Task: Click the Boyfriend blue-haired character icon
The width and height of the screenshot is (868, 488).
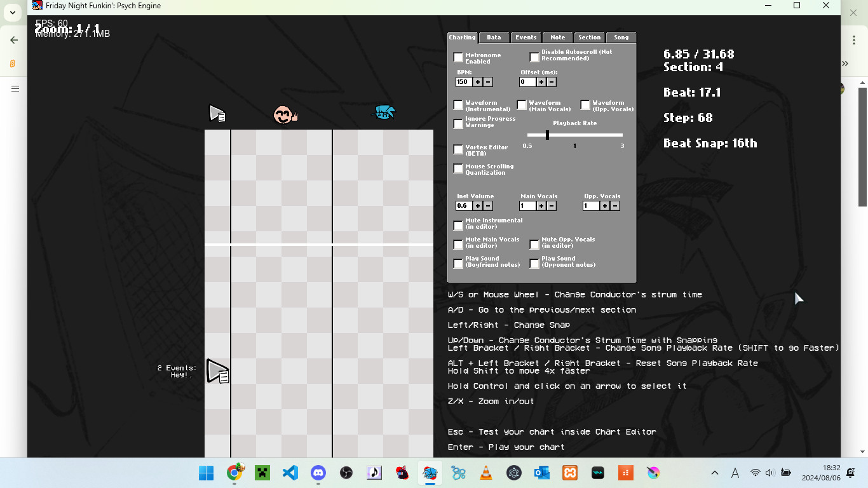Action: [384, 112]
